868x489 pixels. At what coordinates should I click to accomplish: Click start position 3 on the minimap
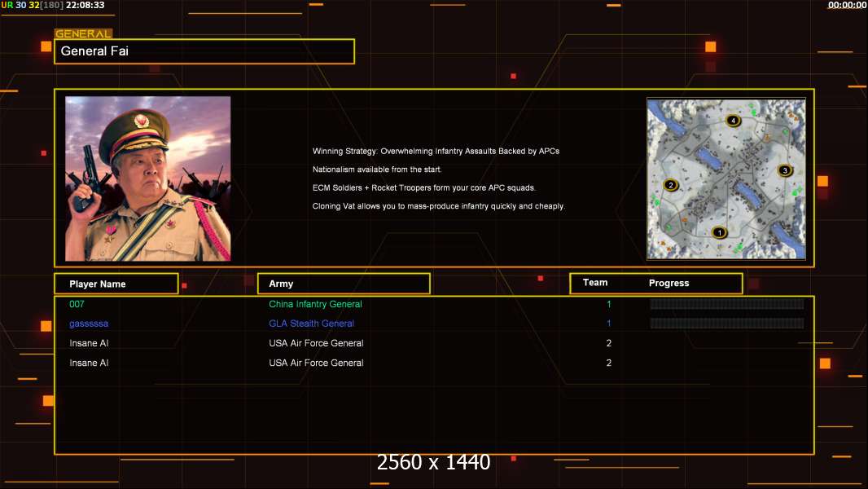pos(784,170)
